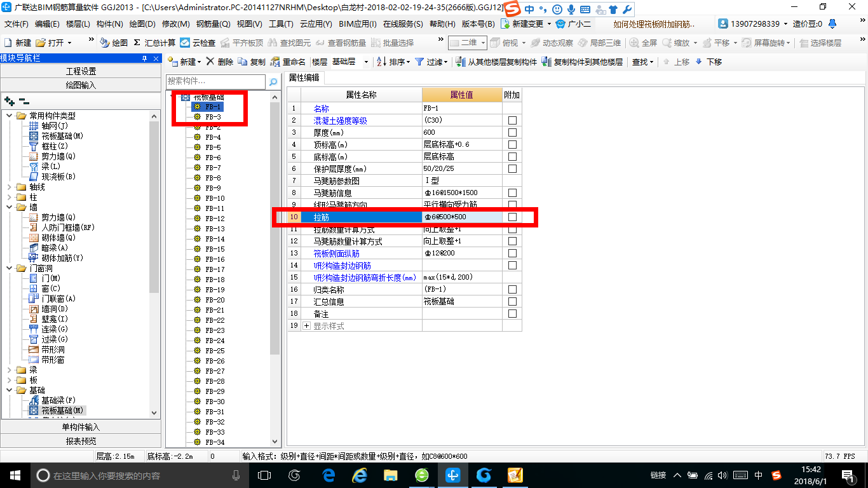Open the 构件(N) menu
The height and width of the screenshot is (488, 868).
110,24
